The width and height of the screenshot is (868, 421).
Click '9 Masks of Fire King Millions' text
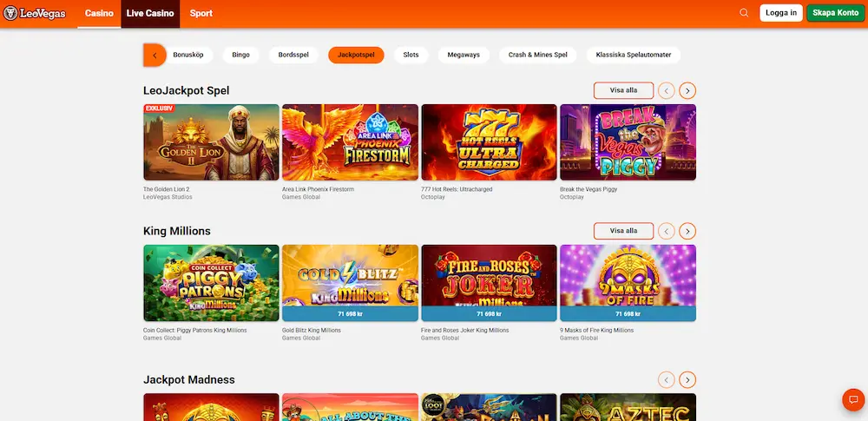(597, 330)
